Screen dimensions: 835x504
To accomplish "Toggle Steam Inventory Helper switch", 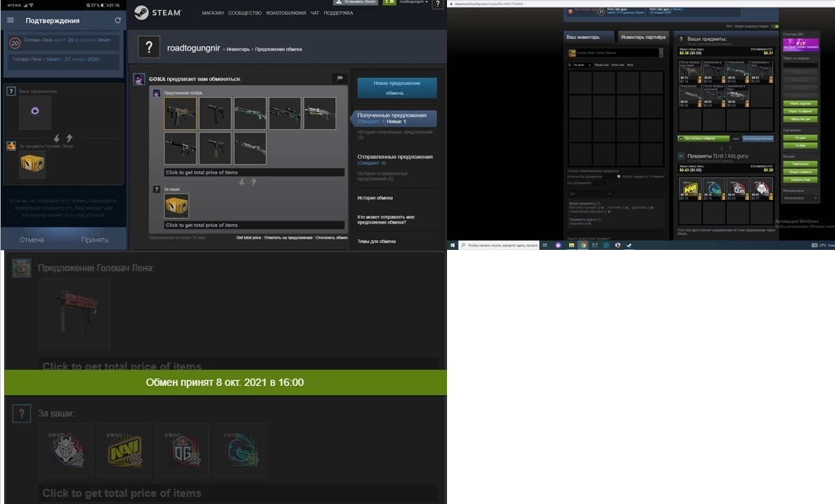I will pos(775,26).
